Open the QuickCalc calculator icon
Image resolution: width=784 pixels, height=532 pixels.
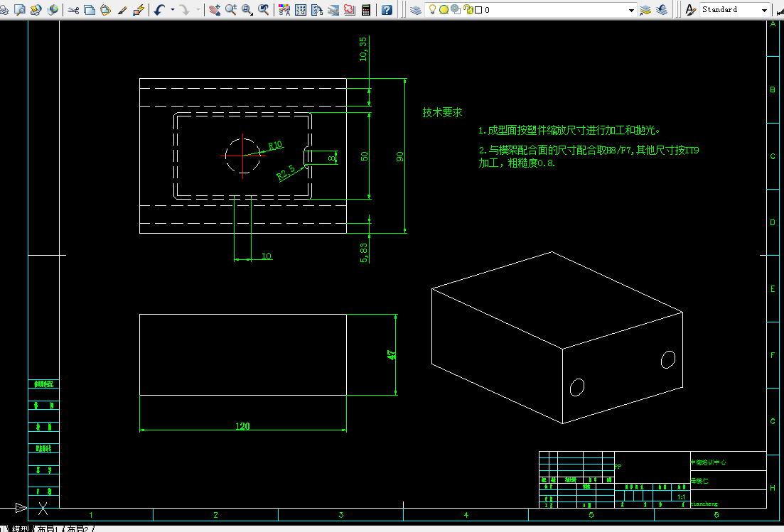tap(366, 9)
